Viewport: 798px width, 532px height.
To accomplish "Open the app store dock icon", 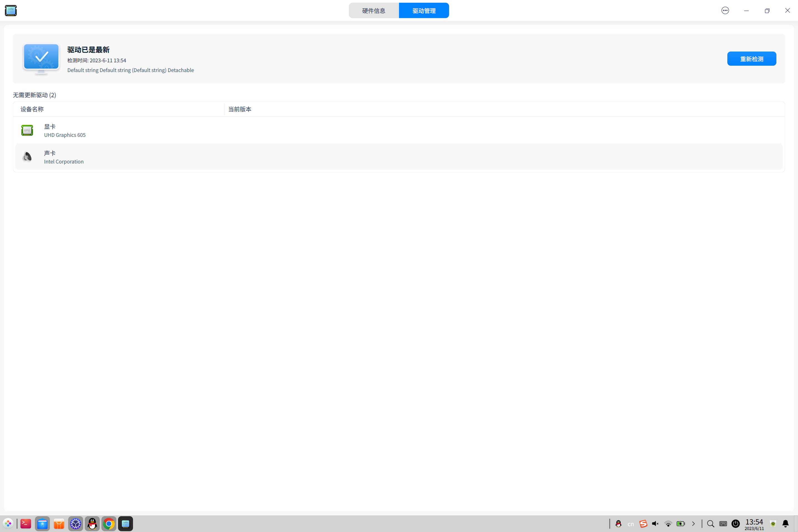I will point(59,523).
